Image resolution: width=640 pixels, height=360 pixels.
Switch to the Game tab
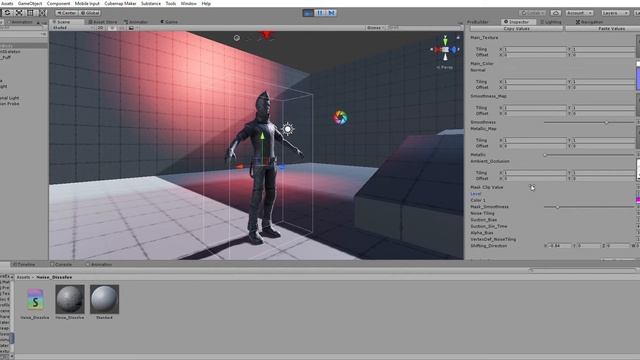[x=169, y=22]
